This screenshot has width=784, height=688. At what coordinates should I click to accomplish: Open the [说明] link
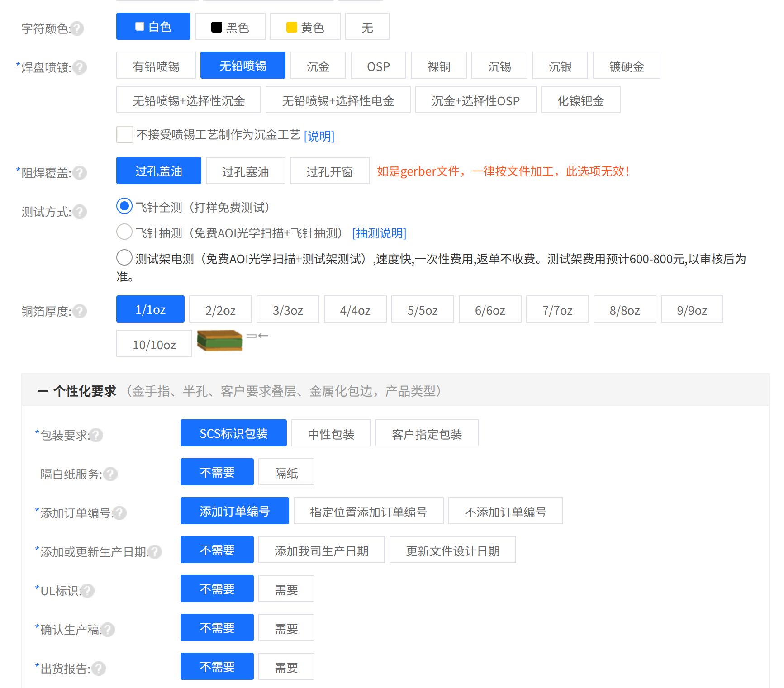[x=318, y=136]
